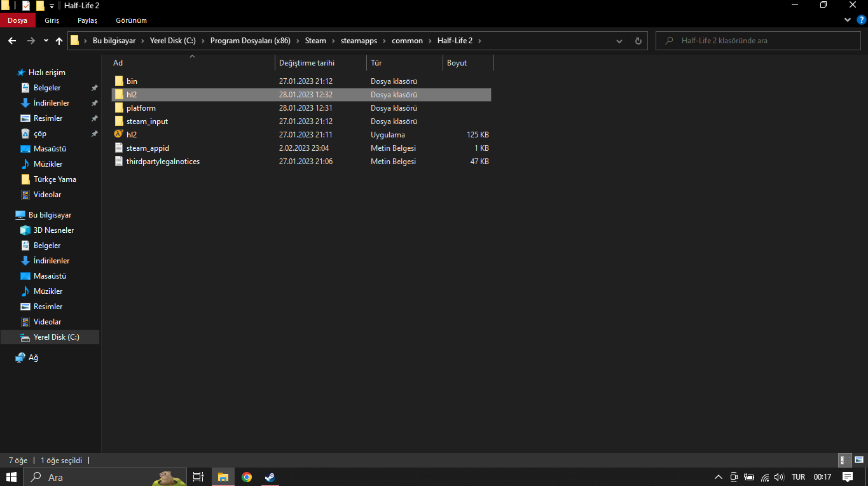
Task: Open the address bar history dropdown
Action: click(x=619, y=41)
